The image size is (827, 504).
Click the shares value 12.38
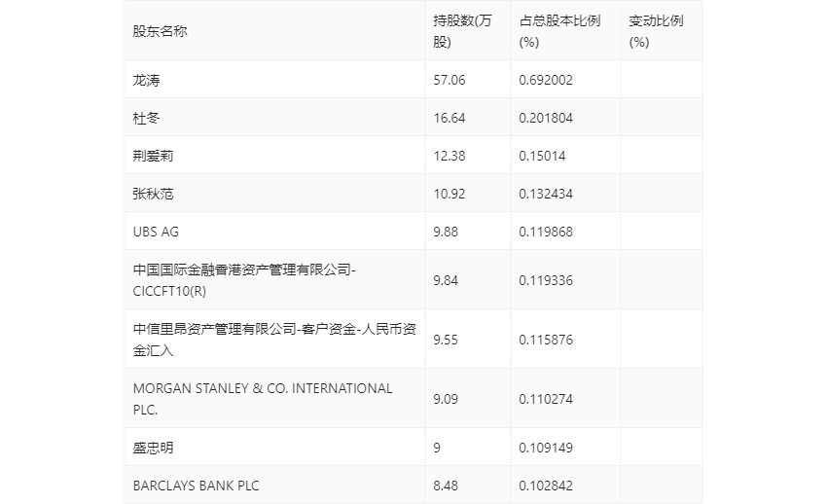[449, 156]
